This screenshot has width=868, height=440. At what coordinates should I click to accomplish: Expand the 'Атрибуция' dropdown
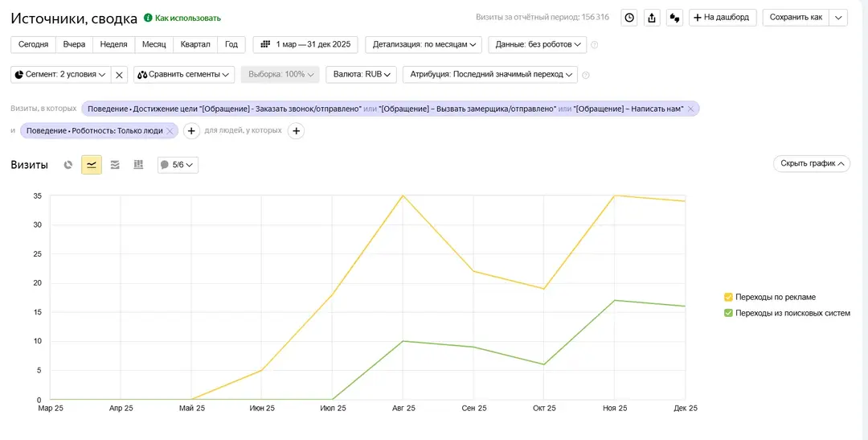pos(489,75)
